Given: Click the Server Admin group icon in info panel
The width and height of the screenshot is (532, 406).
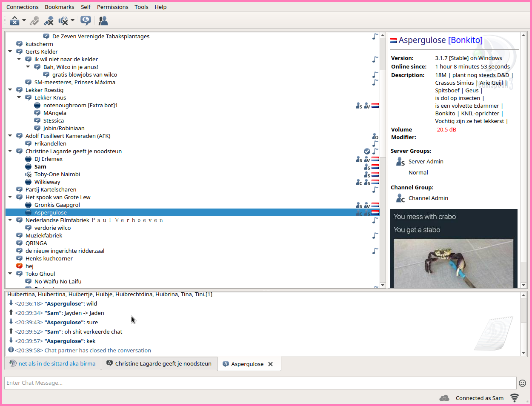Looking at the screenshot, I should click(400, 162).
